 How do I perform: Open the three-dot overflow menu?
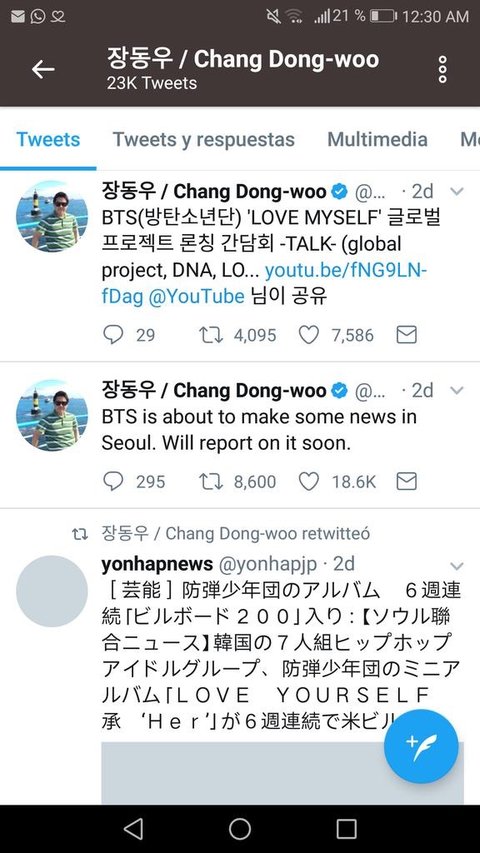pos(442,69)
